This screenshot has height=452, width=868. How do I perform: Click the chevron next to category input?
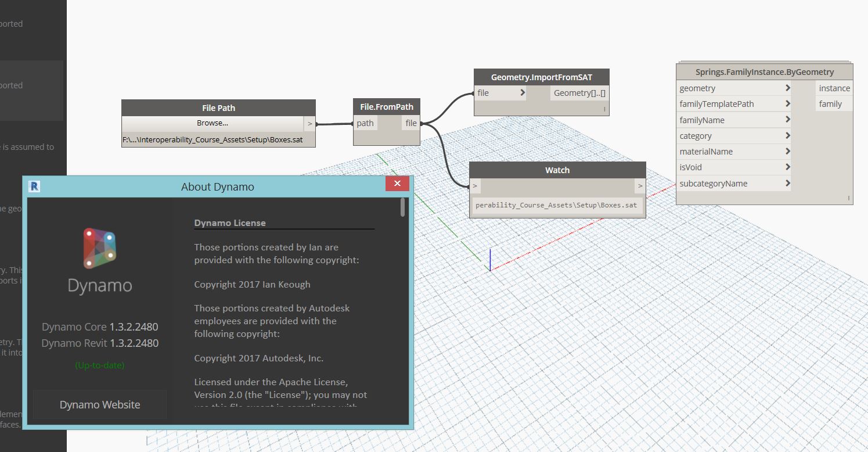click(787, 135)
